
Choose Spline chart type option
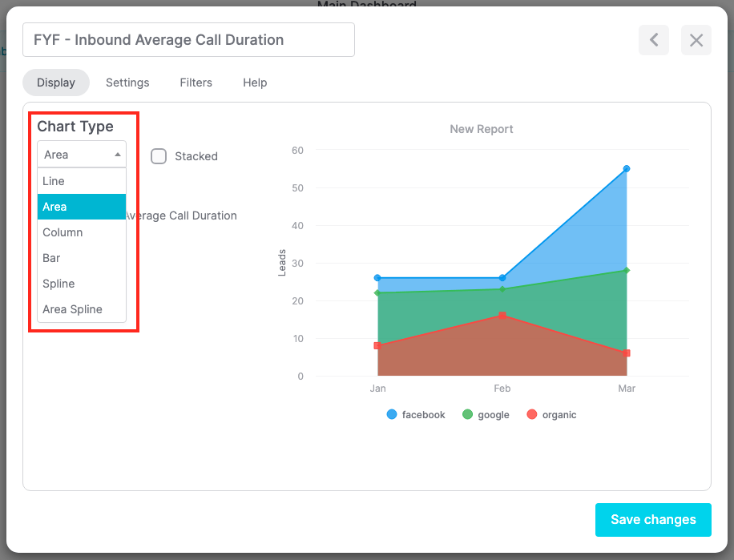[82, 284]
